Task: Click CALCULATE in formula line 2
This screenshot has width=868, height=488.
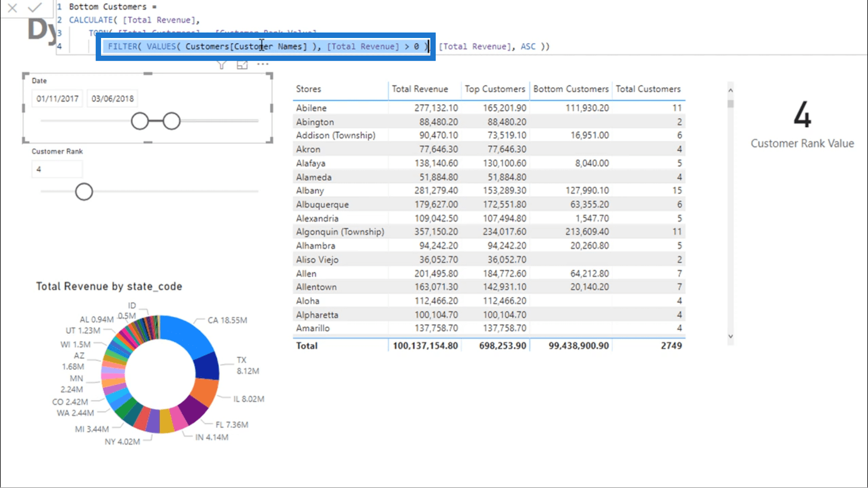Action: 91,20
